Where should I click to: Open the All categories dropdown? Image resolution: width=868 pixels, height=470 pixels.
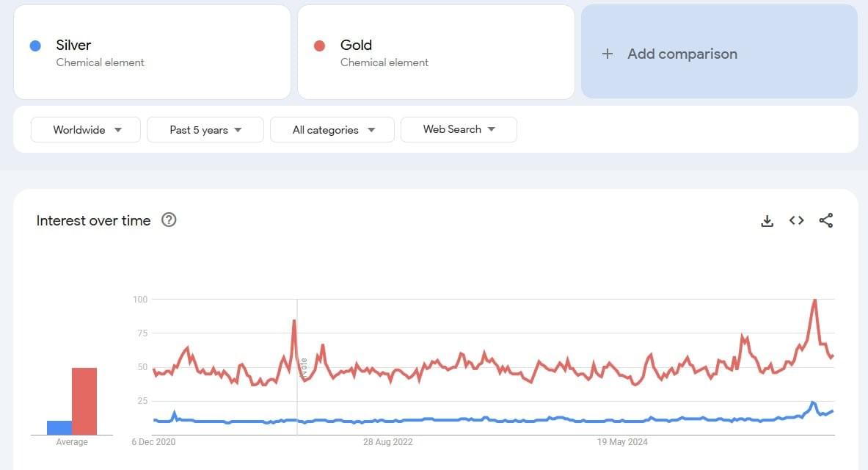pyautogui.click(x=332, y=130)
